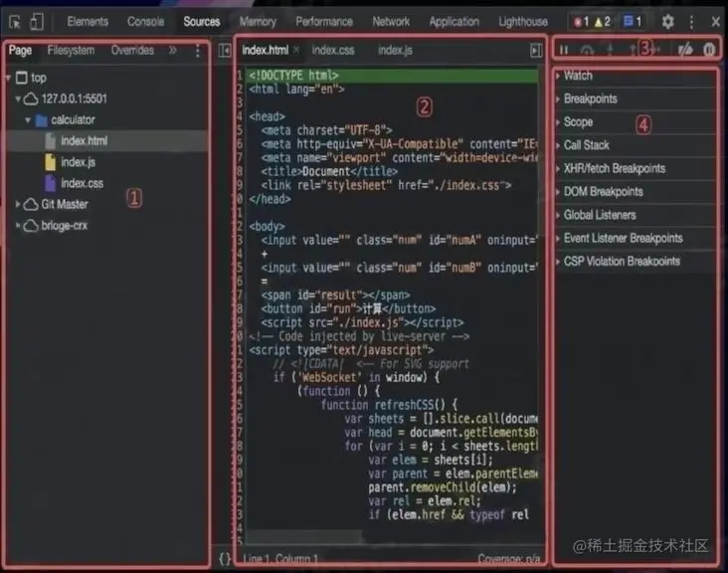
Task: Switch to the Console panel
Action: click(145, 22)
